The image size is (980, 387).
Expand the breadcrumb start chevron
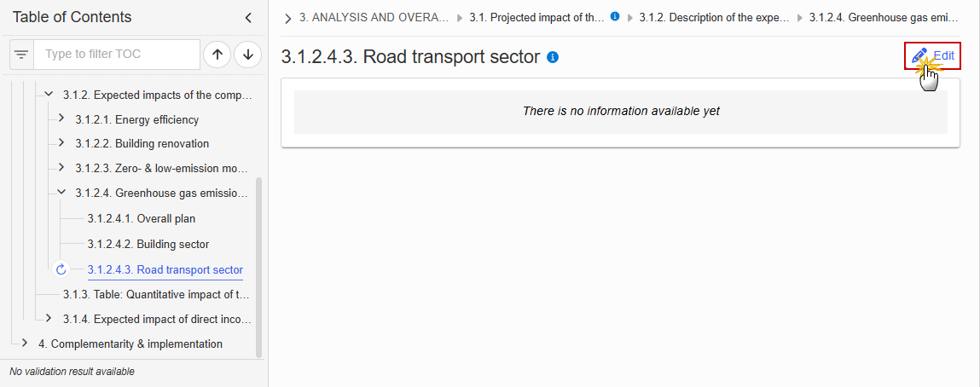[287, 18]
